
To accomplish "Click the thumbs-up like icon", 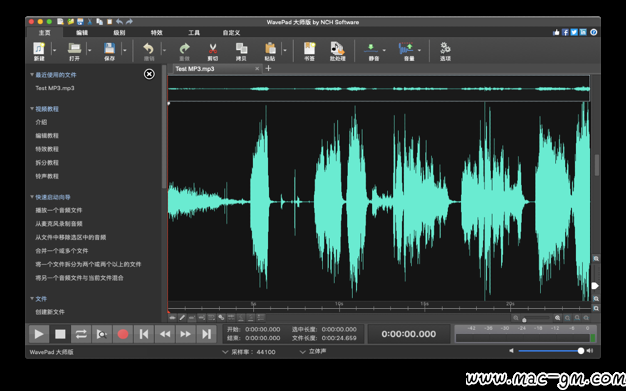I will [x=556, y=32].
